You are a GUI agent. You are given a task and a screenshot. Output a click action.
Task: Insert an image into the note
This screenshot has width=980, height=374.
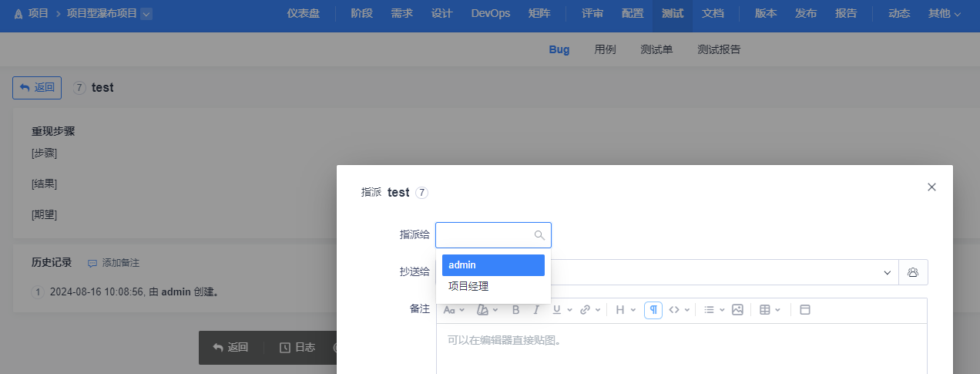[737, 310]
